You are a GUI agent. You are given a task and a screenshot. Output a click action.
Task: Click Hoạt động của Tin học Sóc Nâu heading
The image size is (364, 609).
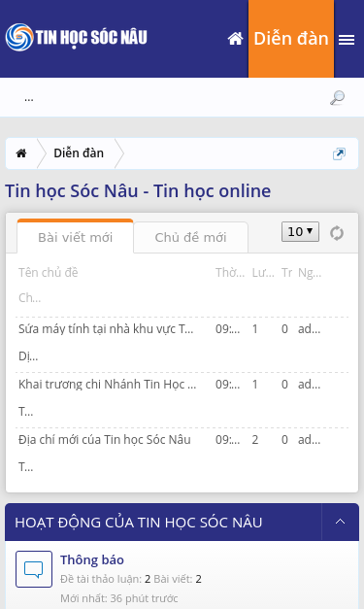pos(139,522)
